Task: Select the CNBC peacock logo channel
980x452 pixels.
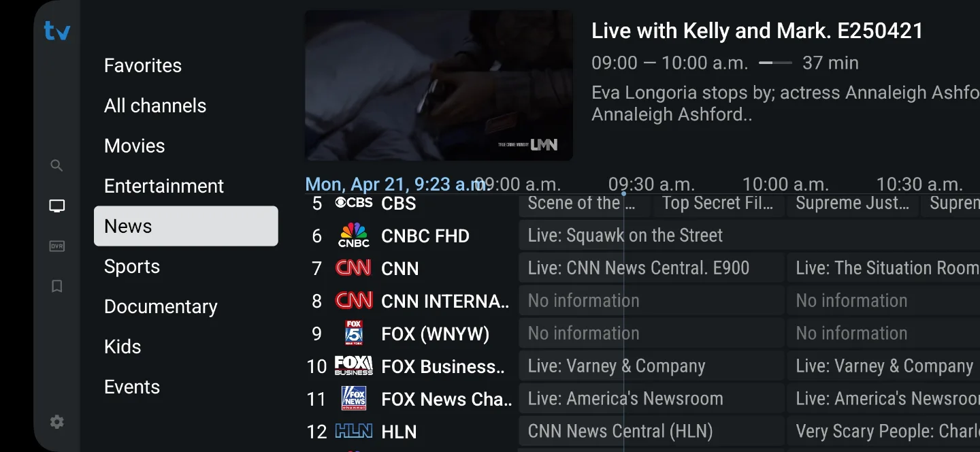Action: coord(354,236)
